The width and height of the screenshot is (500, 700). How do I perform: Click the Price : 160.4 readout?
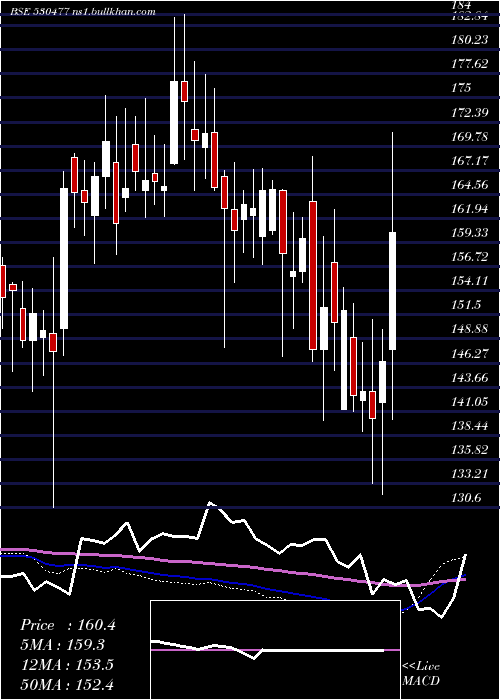[68, 625]
